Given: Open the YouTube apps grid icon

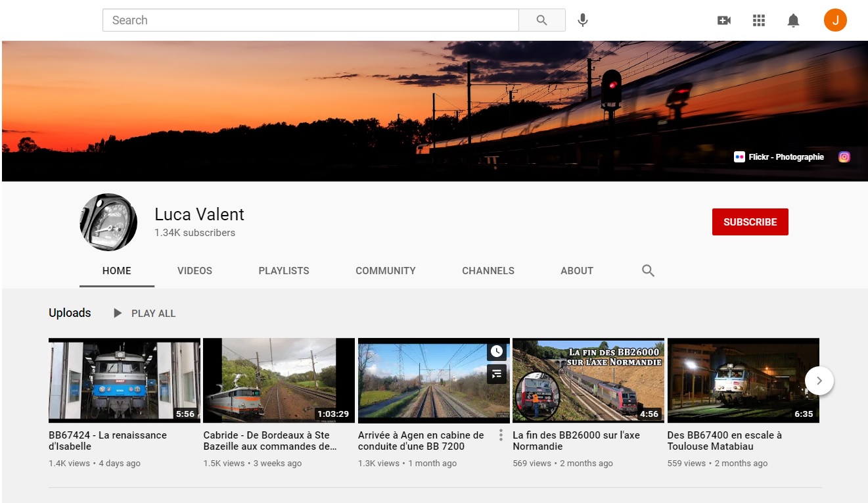Looking at the screenshot, I should (x=759, y=20).
